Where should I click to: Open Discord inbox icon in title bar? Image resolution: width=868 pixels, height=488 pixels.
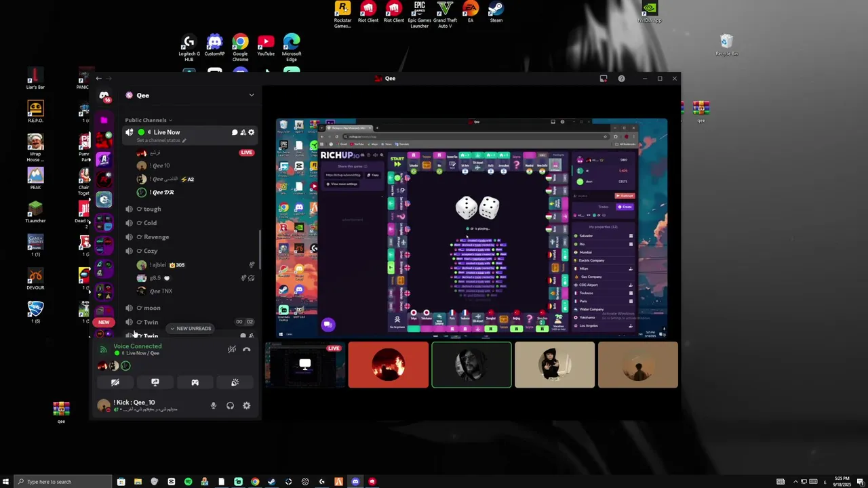coord(604,79)
